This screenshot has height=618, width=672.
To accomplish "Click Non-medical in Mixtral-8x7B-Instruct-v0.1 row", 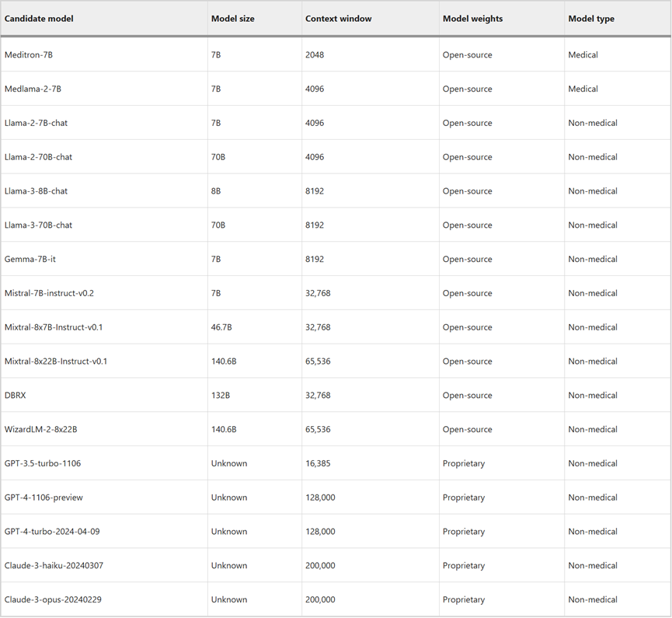I will [x=593, y=327].
